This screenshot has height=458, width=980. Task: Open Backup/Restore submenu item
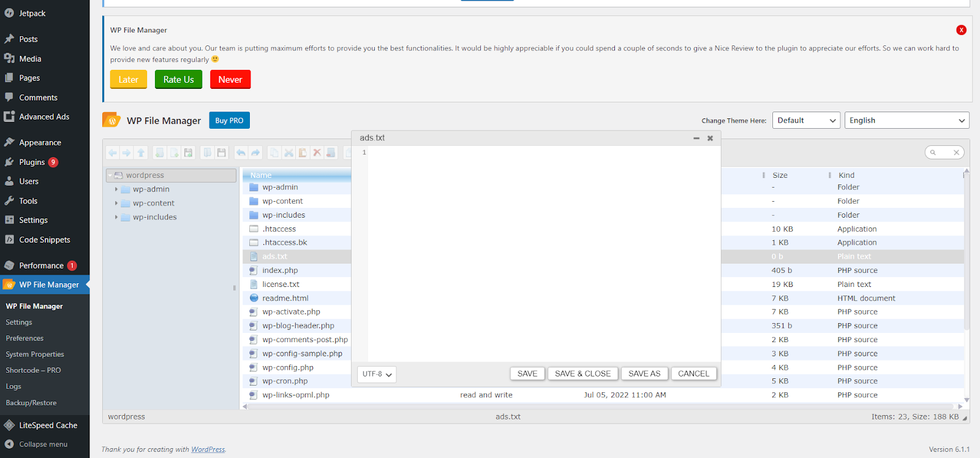pyautogui.click(x=31, y=403)
